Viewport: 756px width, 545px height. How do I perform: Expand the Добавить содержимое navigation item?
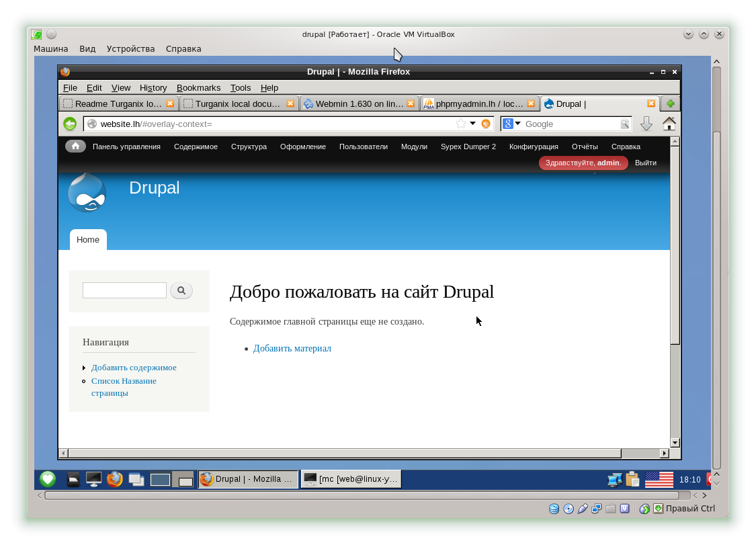point(134,368)
